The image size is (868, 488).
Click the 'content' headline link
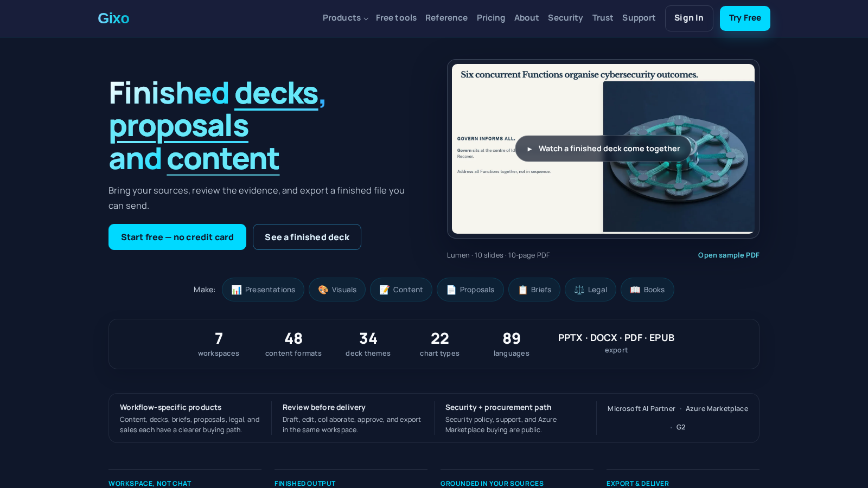(223, 159)
